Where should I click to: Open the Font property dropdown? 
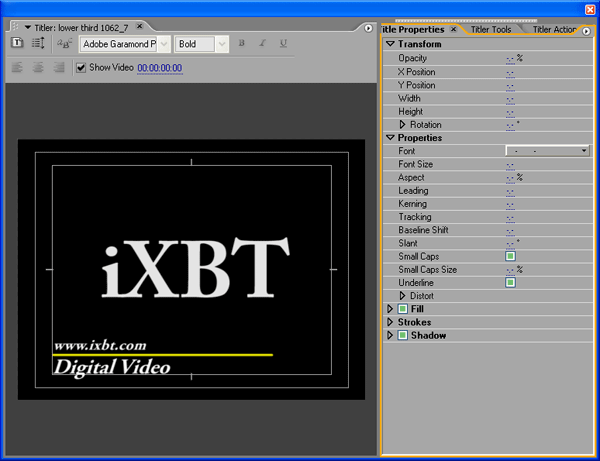(x=547, y=151)
